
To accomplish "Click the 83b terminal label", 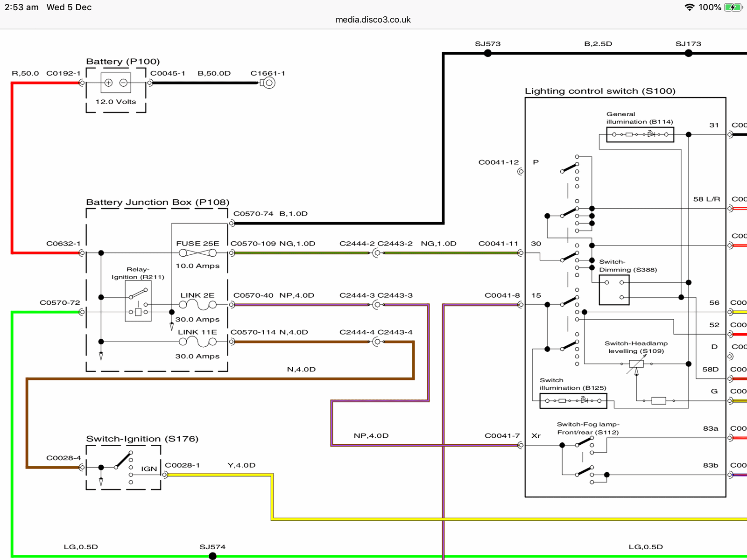I will coord(711,465).
